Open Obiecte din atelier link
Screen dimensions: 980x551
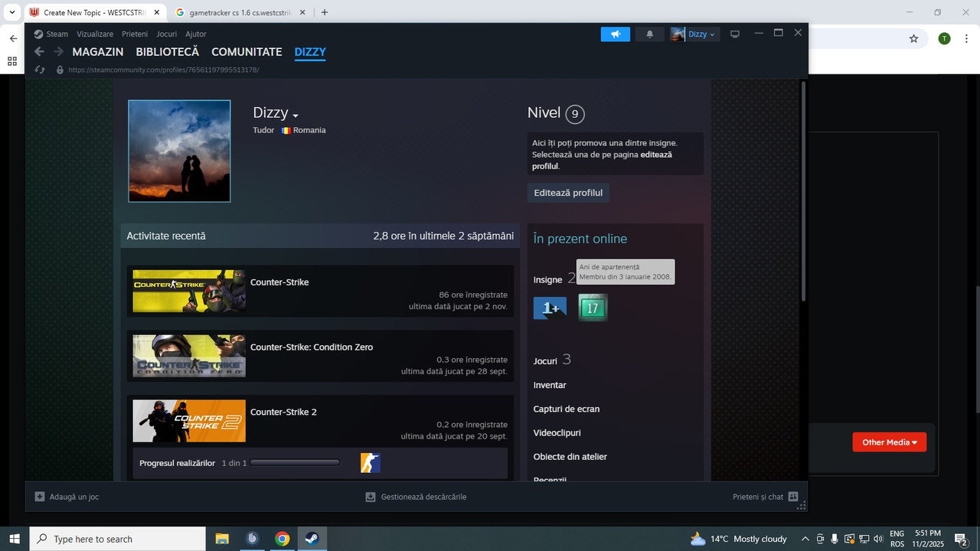570,457
